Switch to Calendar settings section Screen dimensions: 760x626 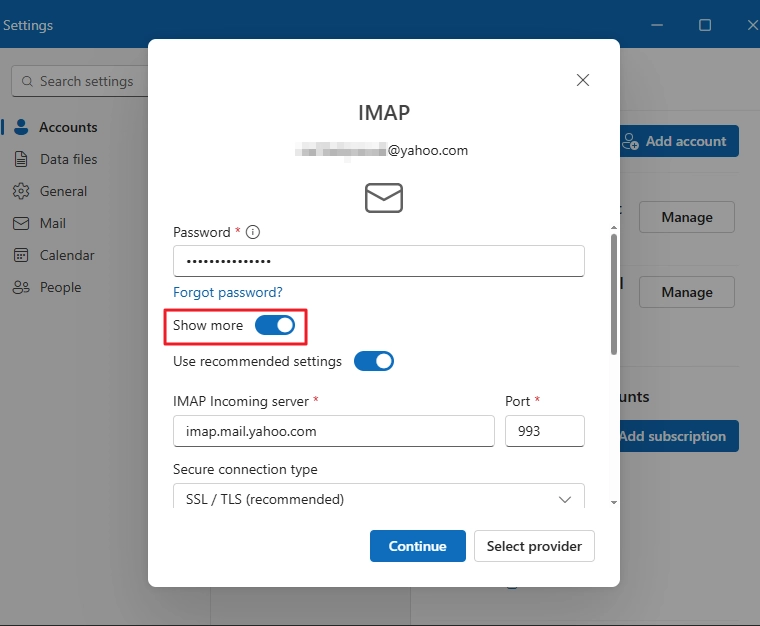click(x=67, y=255)
